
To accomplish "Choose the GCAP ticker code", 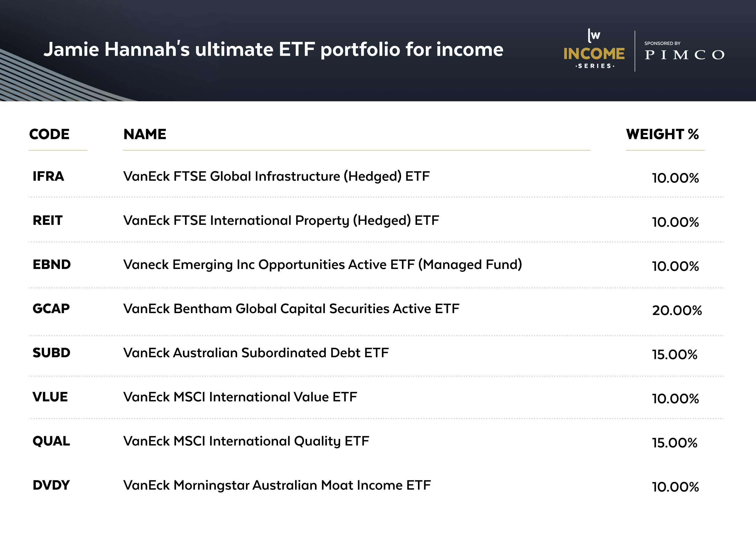I will (x=51, y=309).
